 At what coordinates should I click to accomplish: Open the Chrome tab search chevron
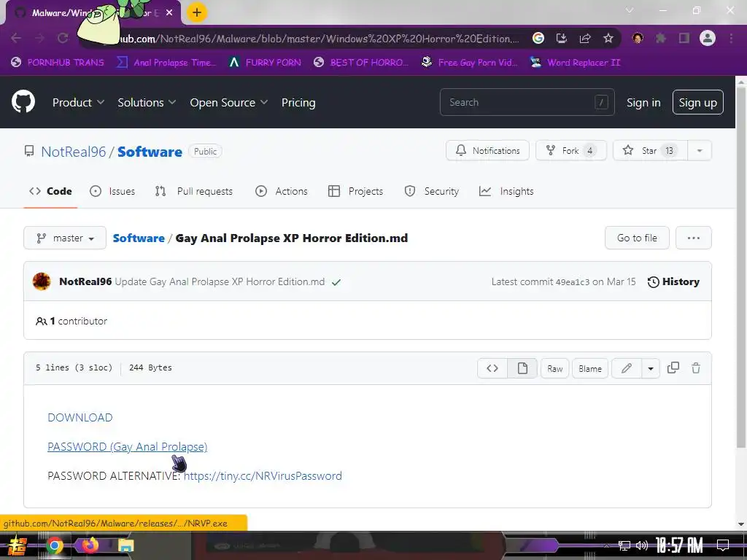[630, 10]
